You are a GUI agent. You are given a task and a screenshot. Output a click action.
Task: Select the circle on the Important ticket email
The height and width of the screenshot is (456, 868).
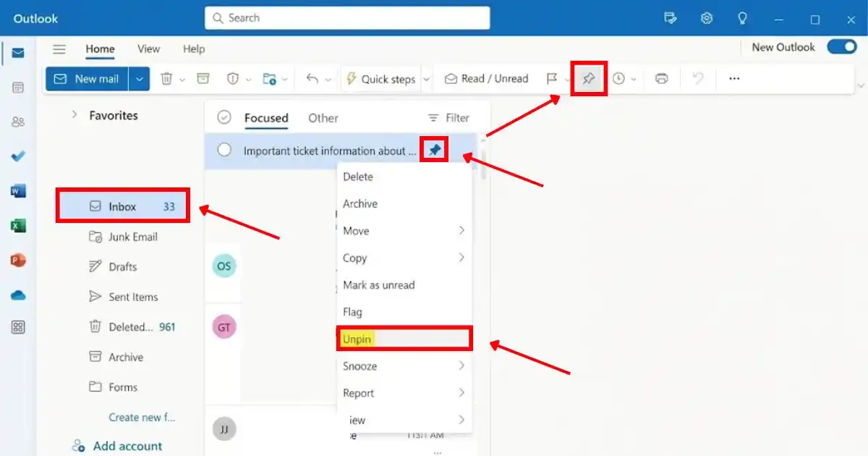pos(224,150)
